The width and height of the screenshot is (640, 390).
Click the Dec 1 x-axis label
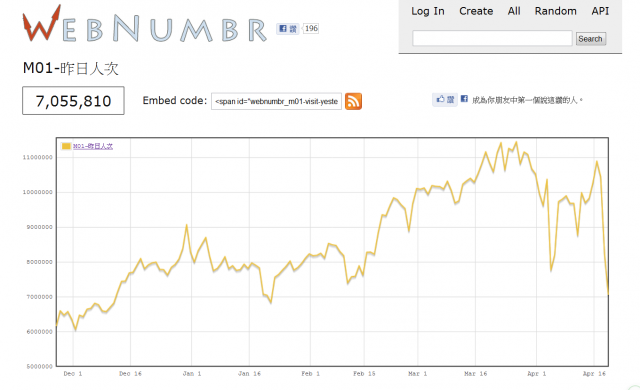click(73, 374)
